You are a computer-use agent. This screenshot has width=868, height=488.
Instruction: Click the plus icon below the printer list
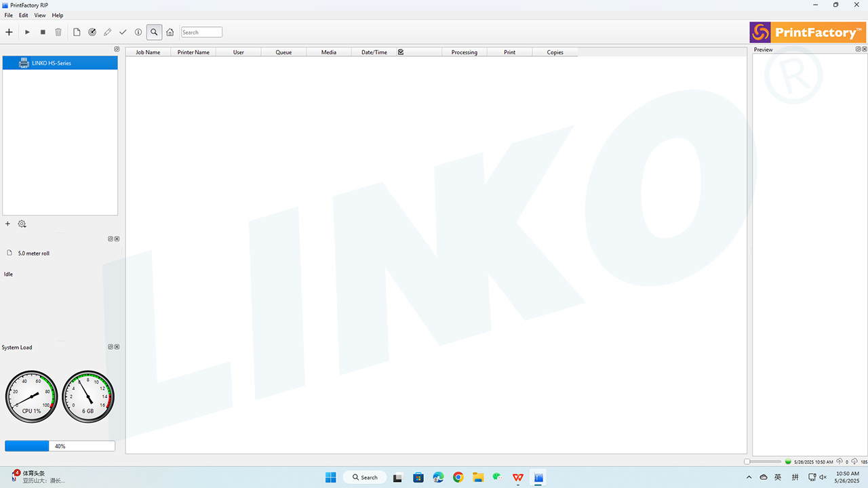coord(8,224)
